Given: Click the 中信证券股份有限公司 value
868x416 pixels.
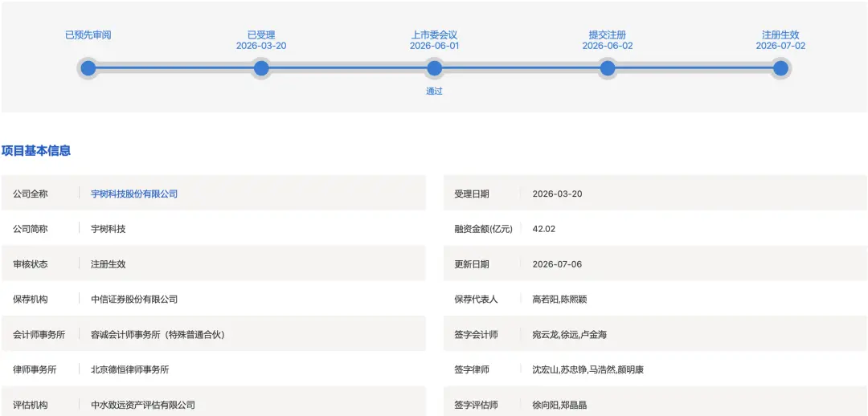Looking at the screenshot, I should tap(134, 300).
